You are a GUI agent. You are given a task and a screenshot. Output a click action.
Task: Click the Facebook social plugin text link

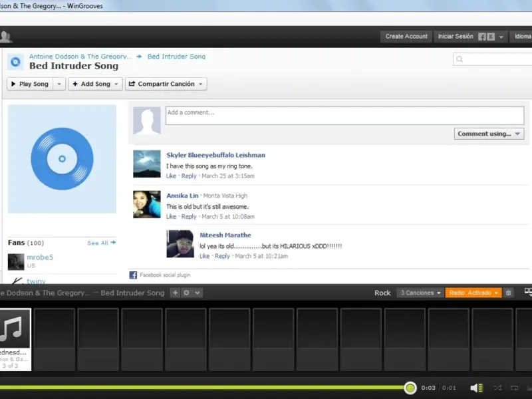[x=165, y=275]
